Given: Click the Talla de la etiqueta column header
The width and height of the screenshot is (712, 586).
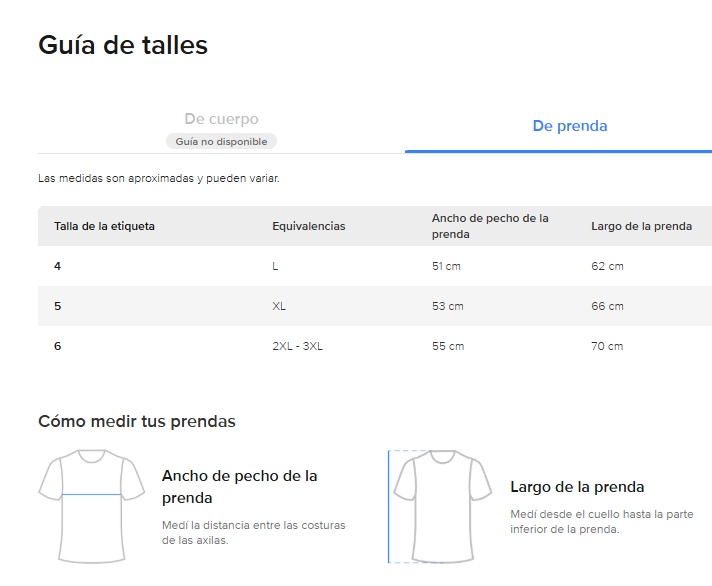Looking at the screenshot, I should pyautogui.click(x=104, y=226).
